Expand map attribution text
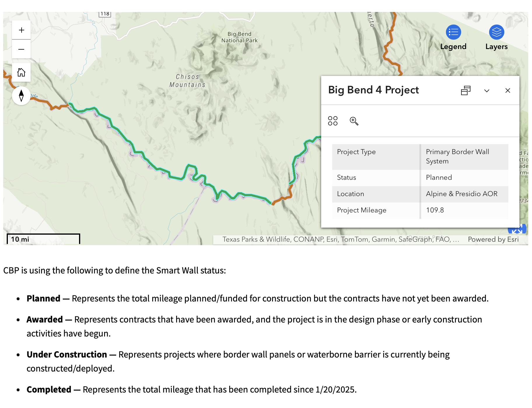Viewport: 532px width, 408px height. pos(340,239)
